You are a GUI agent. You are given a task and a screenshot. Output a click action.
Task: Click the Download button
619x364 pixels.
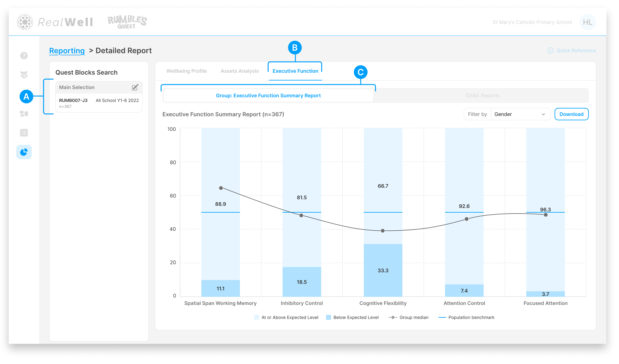tap(571, 114)
